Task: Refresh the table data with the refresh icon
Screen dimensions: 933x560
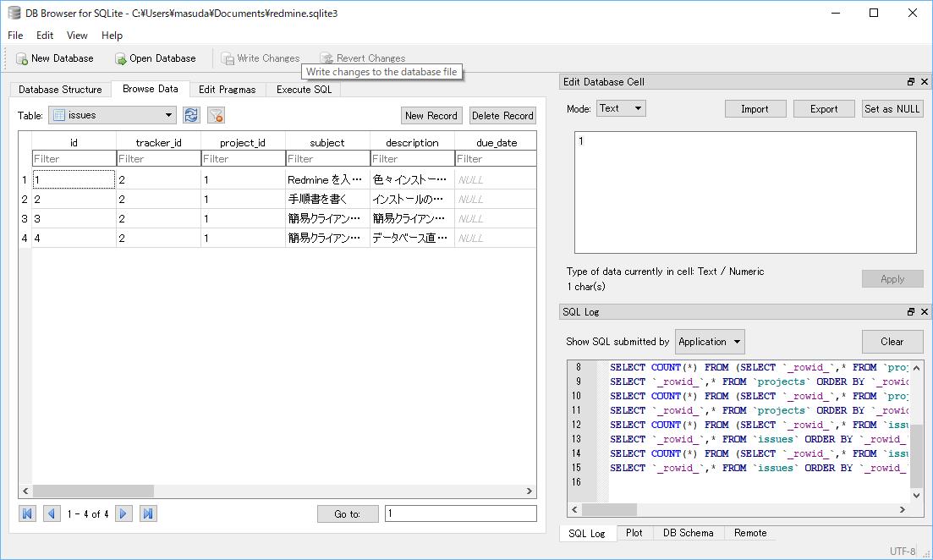Action: click(191, 116)
